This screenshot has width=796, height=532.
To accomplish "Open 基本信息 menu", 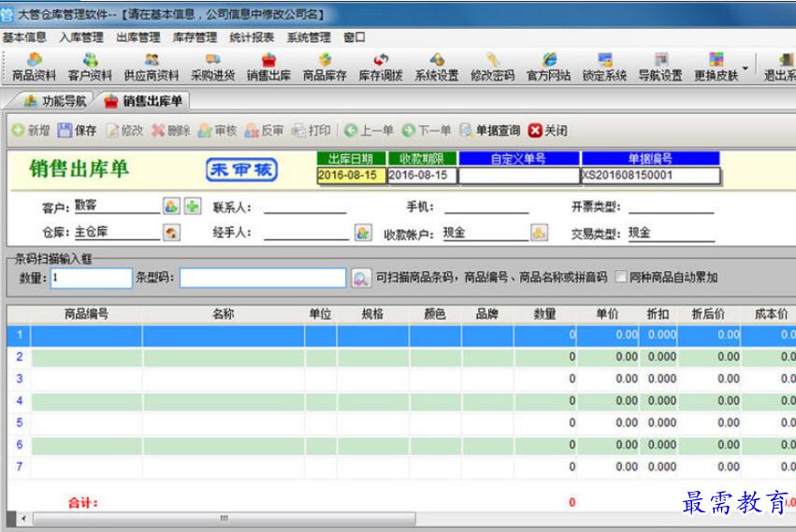I will (24, 37).
